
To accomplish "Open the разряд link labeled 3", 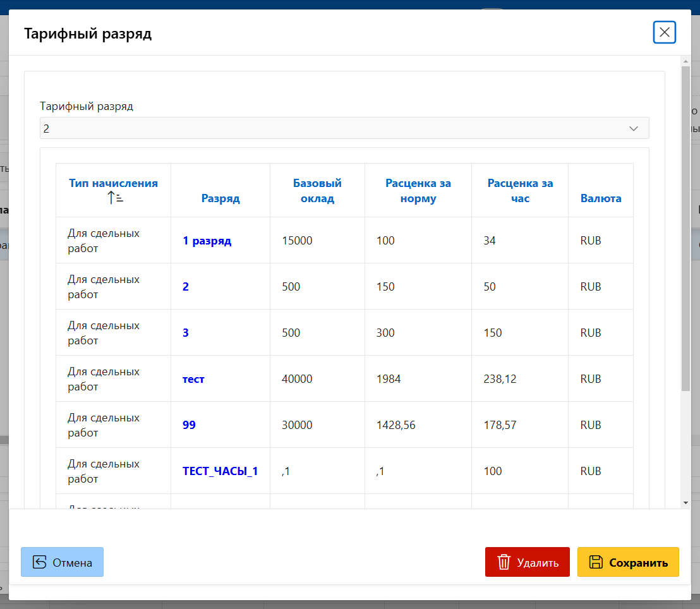I will pyautogui.click(x=186, y=333).
